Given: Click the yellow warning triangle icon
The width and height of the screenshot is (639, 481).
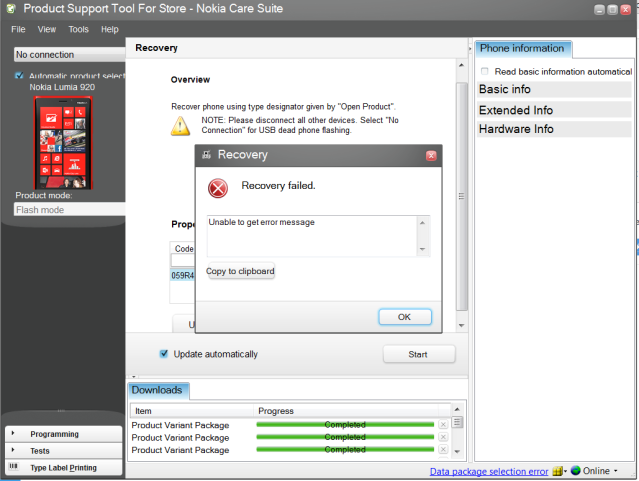Looking at the screenshot, I should [180, 126].
